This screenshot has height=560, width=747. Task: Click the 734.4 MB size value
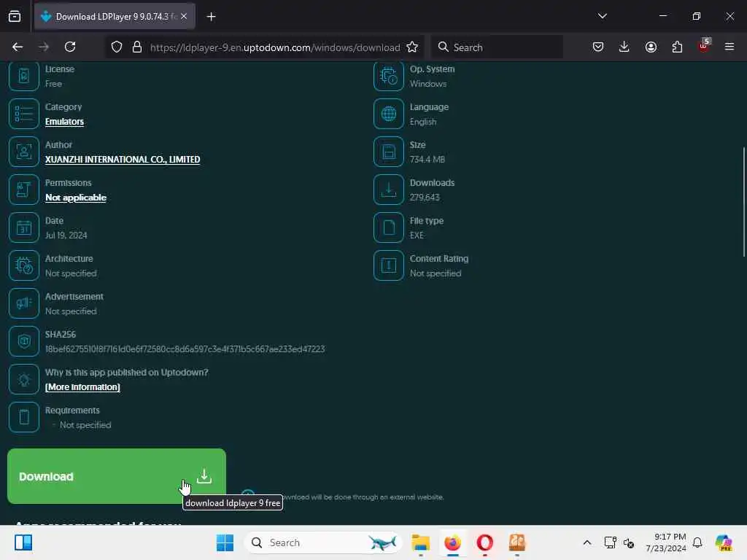coord(427,160)
